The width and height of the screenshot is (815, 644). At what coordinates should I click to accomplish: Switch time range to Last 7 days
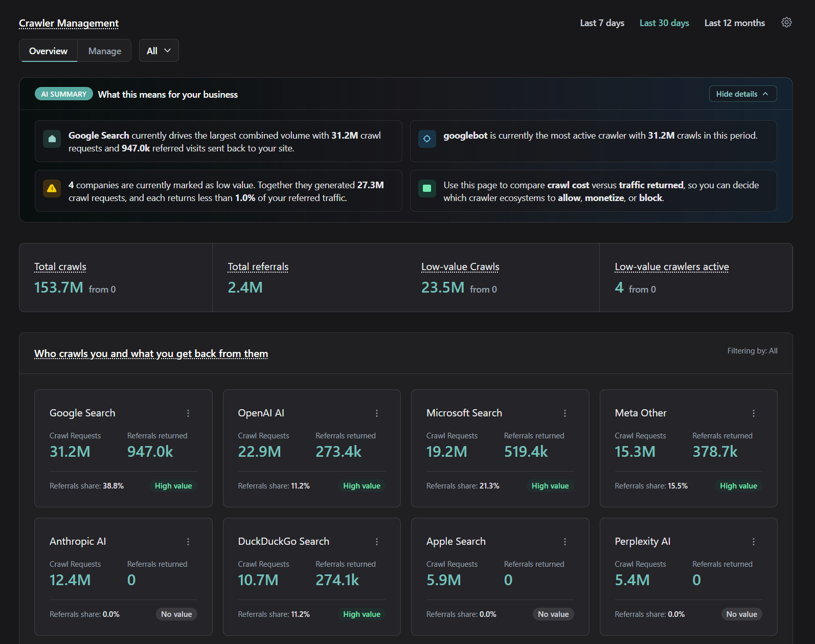coord(602,23)
